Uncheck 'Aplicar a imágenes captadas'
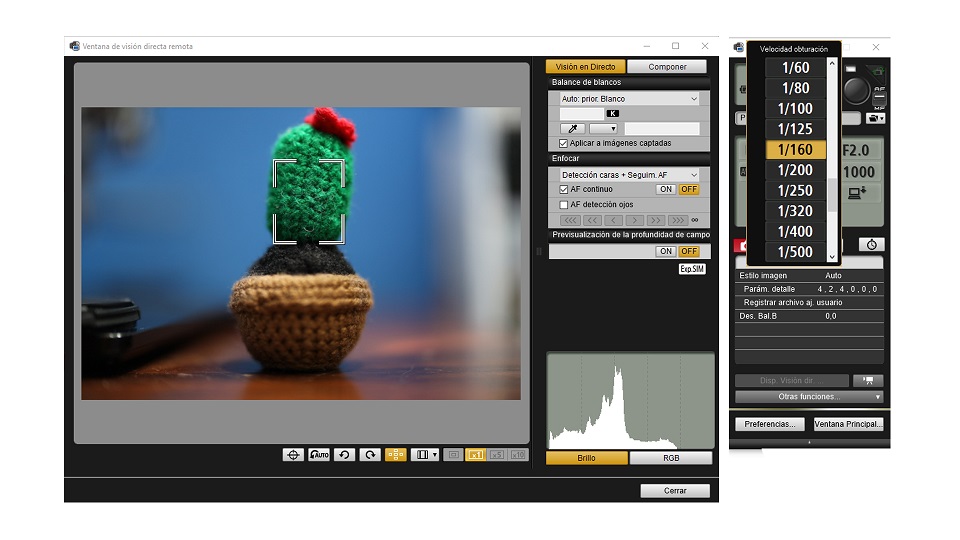 [564, 143]
